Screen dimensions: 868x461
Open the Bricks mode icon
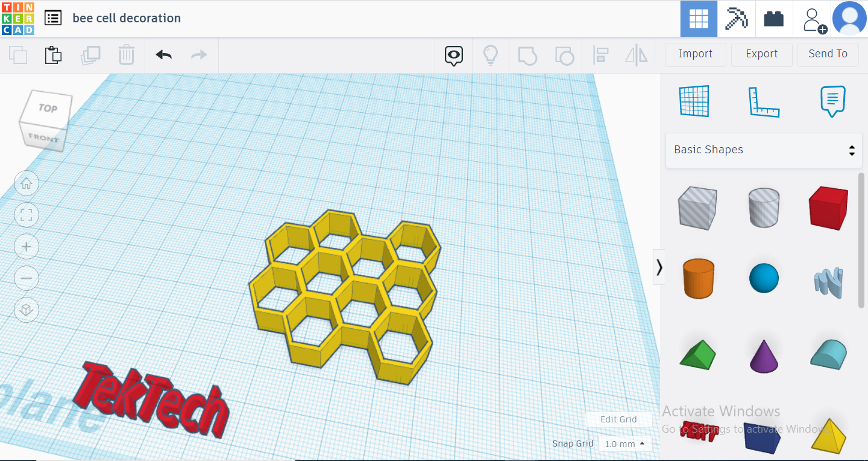pos(773,19)
